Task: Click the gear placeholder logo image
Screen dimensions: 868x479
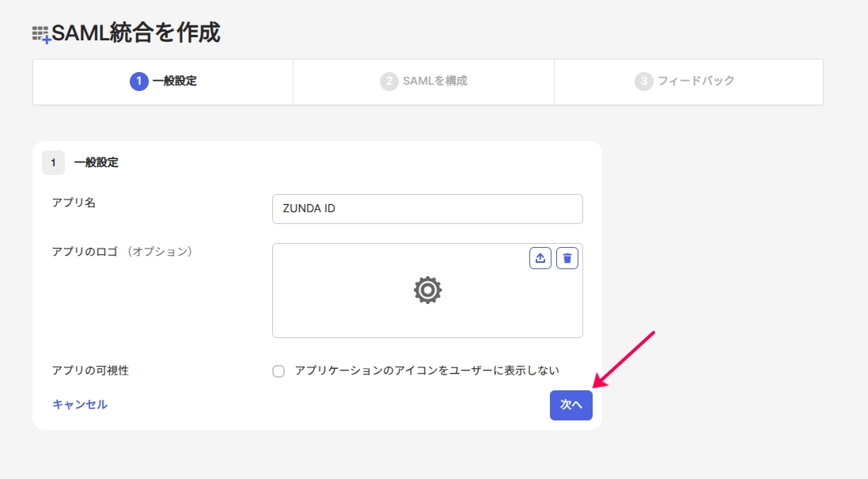Action: [427, 290]
